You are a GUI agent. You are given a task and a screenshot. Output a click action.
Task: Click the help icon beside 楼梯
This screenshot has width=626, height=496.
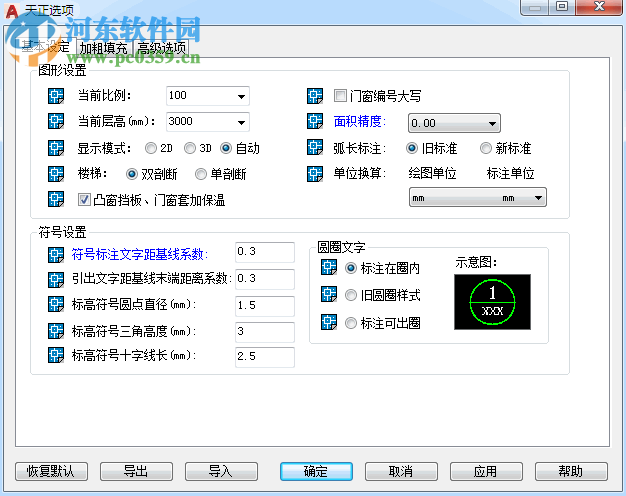tap(56, 174)
